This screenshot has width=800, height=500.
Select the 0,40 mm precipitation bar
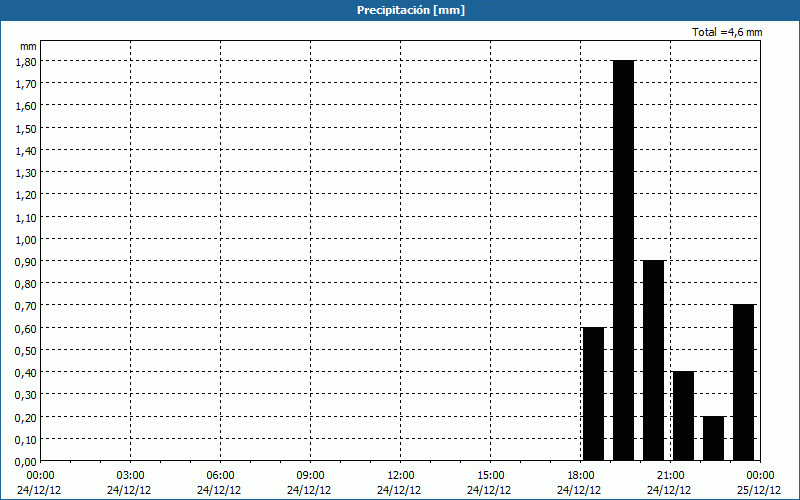coord(684,416)
